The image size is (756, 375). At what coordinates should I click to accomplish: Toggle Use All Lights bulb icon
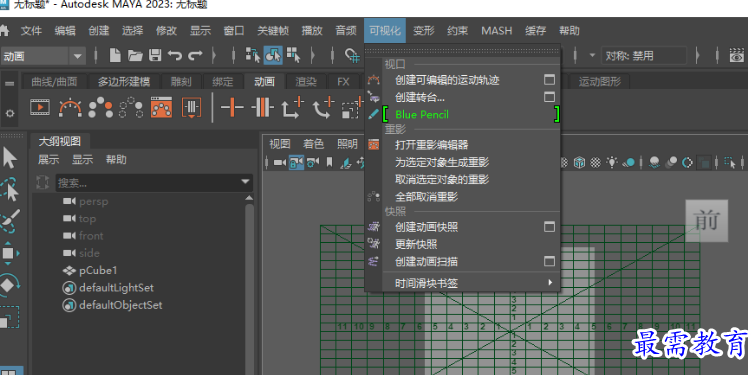[x=612, y=162]
